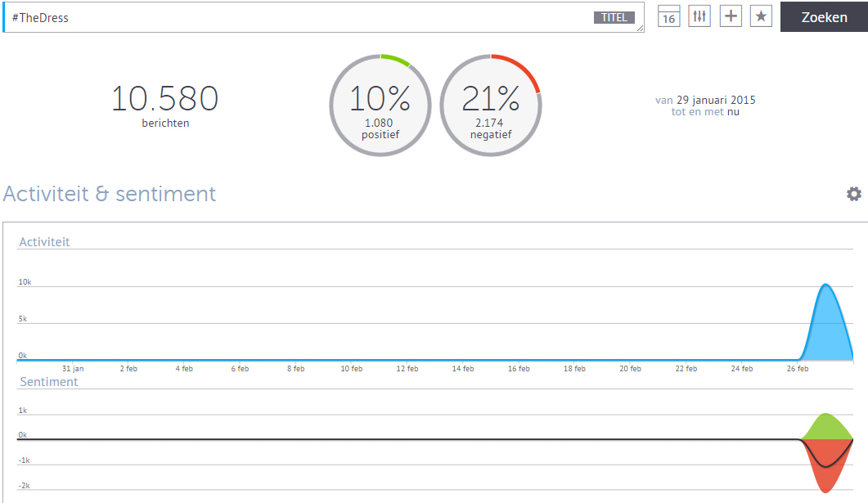Click the star icon to save search
Viewport: 868px width, 503px height.
tap(761, 16)
